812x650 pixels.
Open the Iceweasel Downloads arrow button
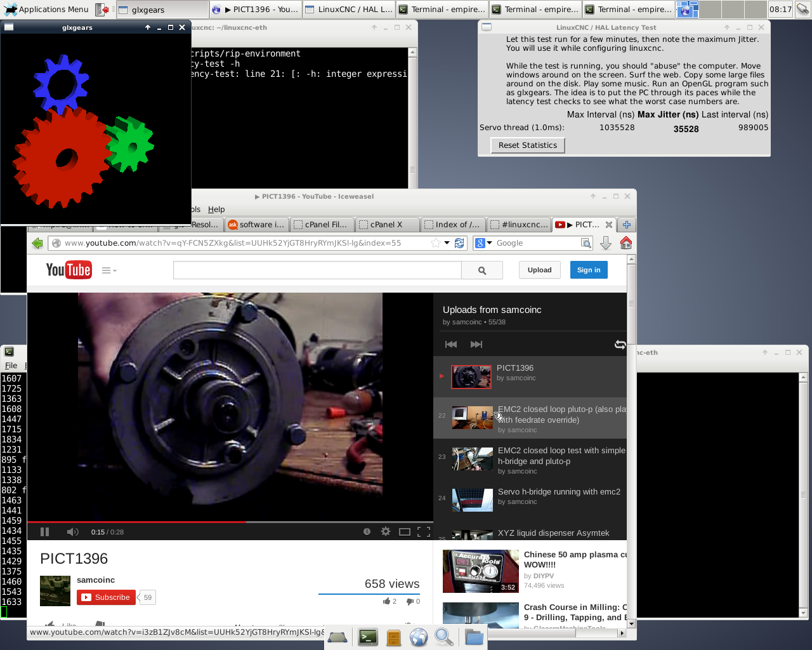[606, 243]
